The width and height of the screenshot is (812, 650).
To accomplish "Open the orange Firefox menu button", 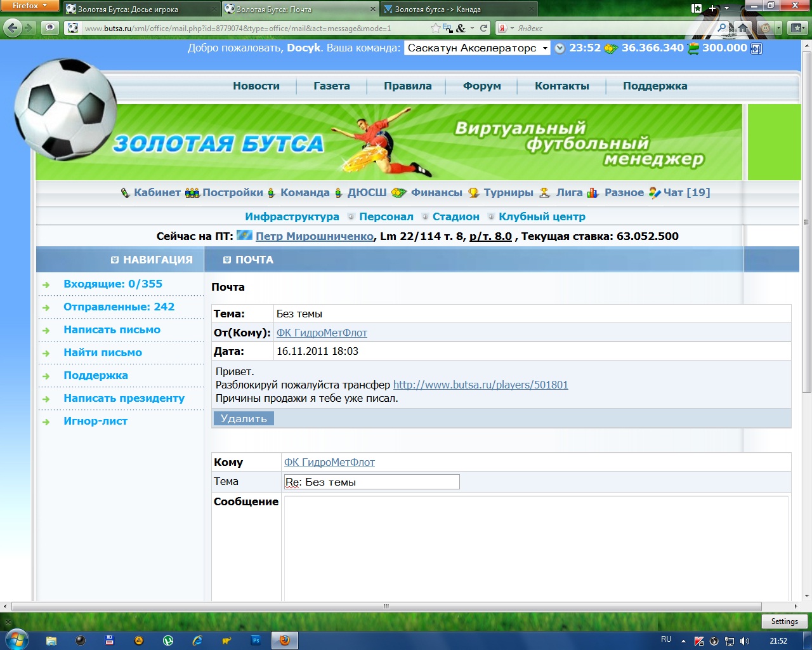I will 29,6.
